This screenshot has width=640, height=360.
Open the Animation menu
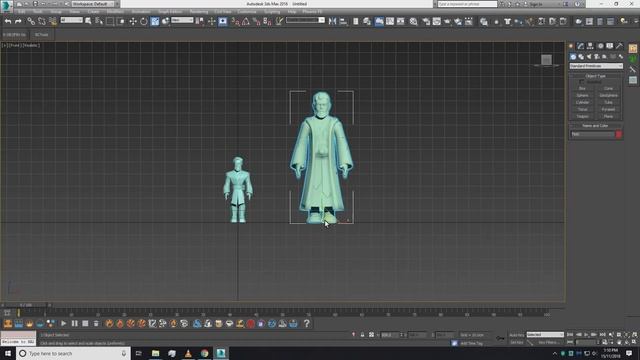pyautogui.click(x=141, y=12)
